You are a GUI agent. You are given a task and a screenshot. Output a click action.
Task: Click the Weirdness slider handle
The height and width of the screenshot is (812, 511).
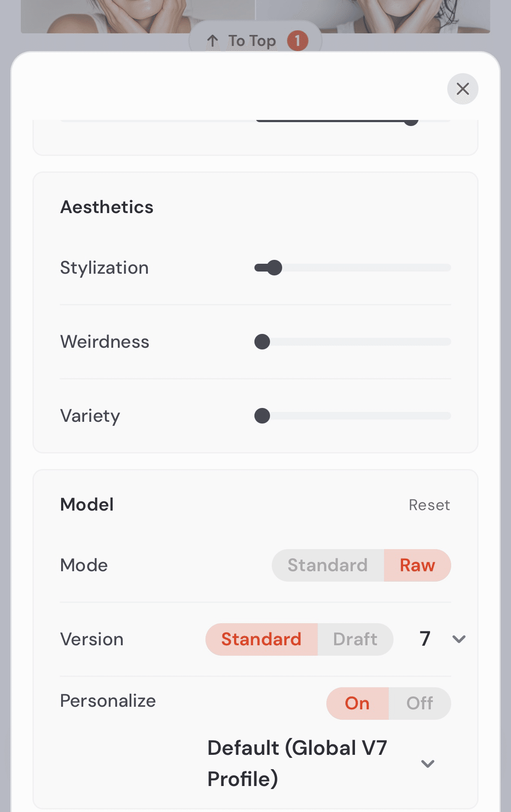(262, 342)
